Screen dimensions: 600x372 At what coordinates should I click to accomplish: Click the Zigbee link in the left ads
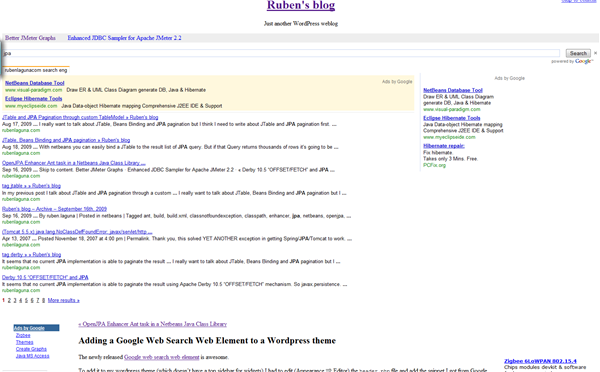pyautogui.click(x=23, y=335)
